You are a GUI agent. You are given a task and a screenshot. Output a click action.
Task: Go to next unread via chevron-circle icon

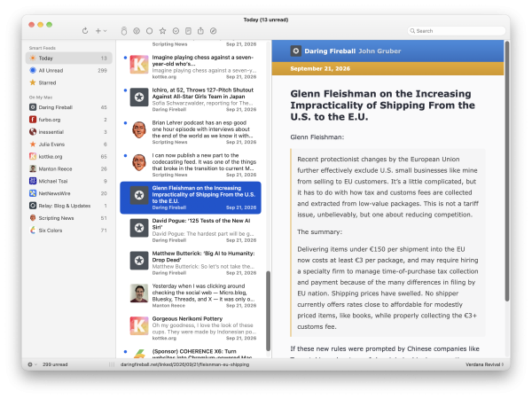[x=176, y=31]
